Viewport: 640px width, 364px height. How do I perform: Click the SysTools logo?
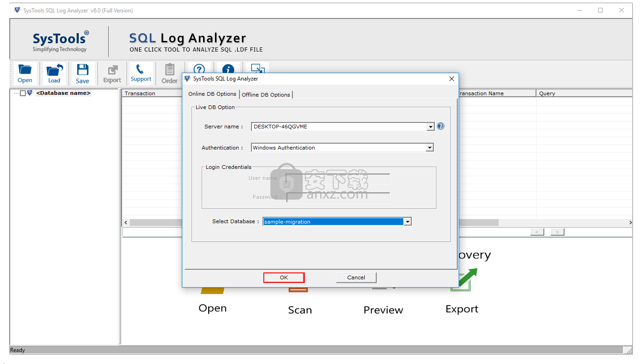pyautogui.click(x=61, y=42)
